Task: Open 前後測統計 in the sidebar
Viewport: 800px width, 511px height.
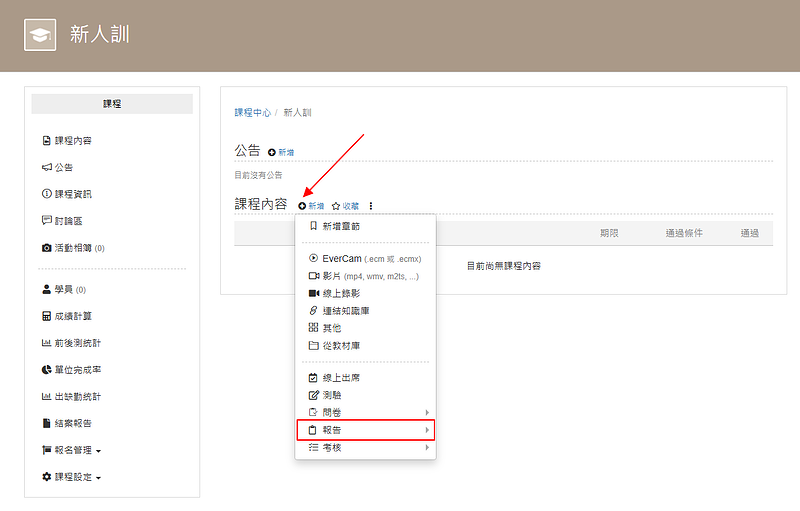Action: 71,343
